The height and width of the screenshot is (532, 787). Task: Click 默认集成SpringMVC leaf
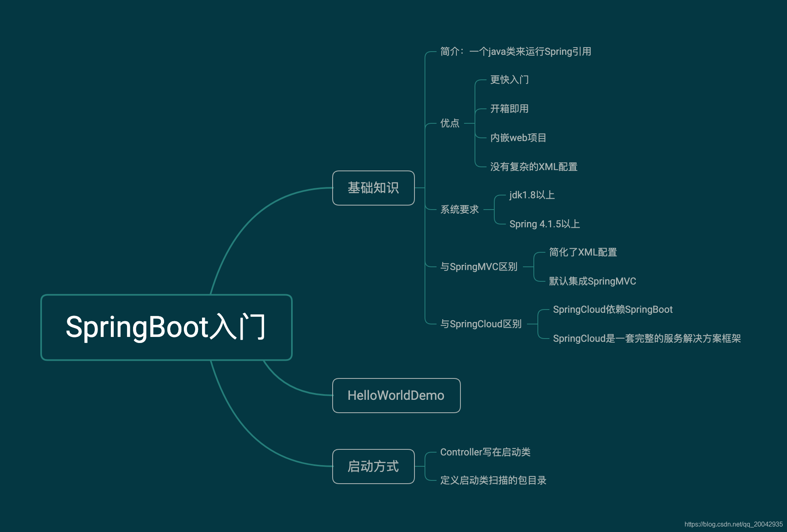[593, 281]
